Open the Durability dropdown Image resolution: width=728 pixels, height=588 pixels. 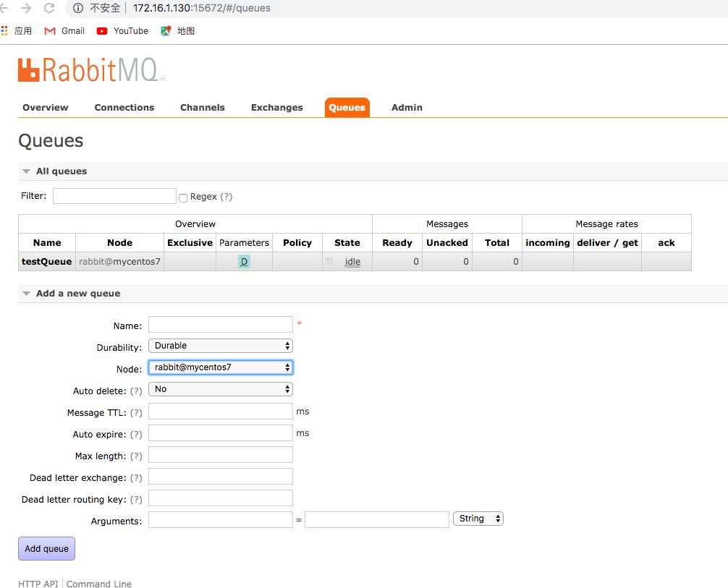[221, 346]
